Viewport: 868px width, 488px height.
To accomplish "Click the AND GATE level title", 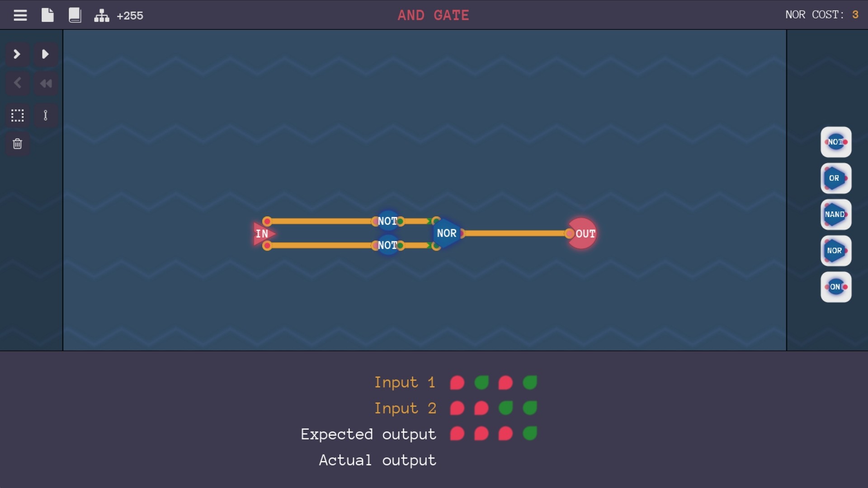I will (x=433, y=15).
